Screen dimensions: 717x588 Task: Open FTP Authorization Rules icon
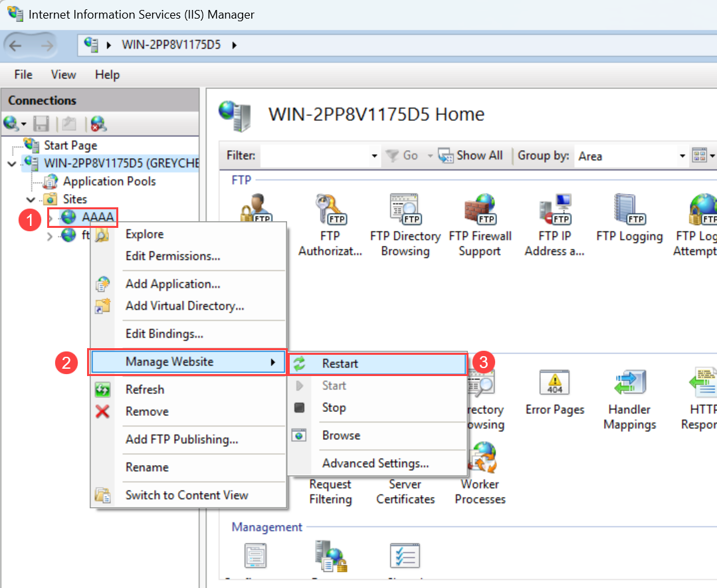[x=330, y=225]
